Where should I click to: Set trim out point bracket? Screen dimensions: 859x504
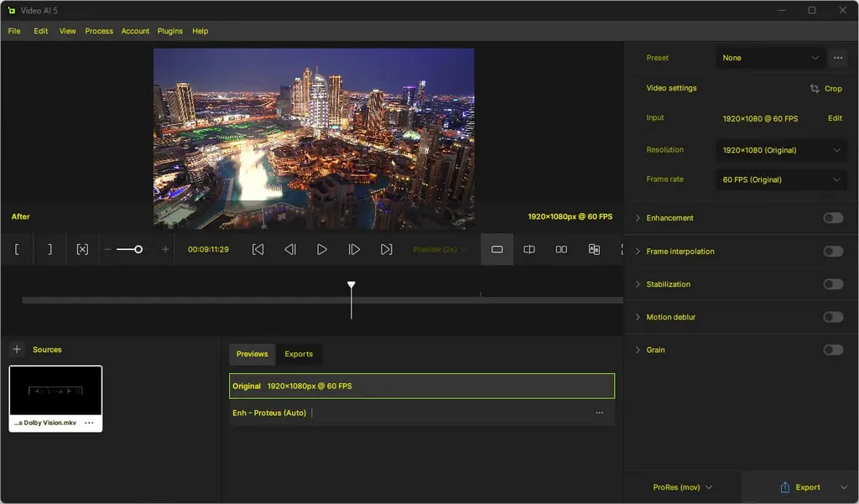coord(49,249)
